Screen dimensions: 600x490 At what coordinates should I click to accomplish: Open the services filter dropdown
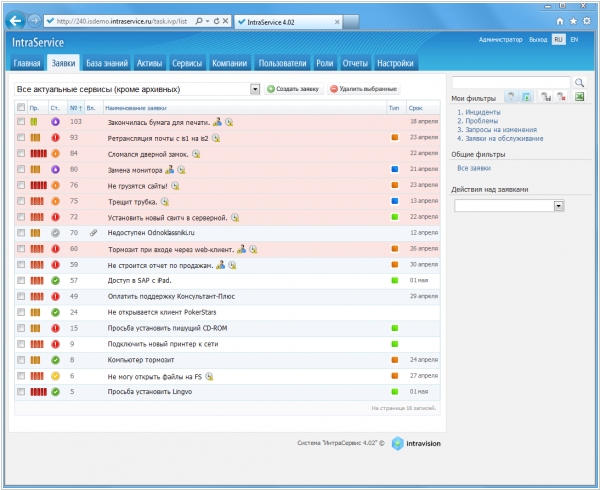[x=255, y=89]
